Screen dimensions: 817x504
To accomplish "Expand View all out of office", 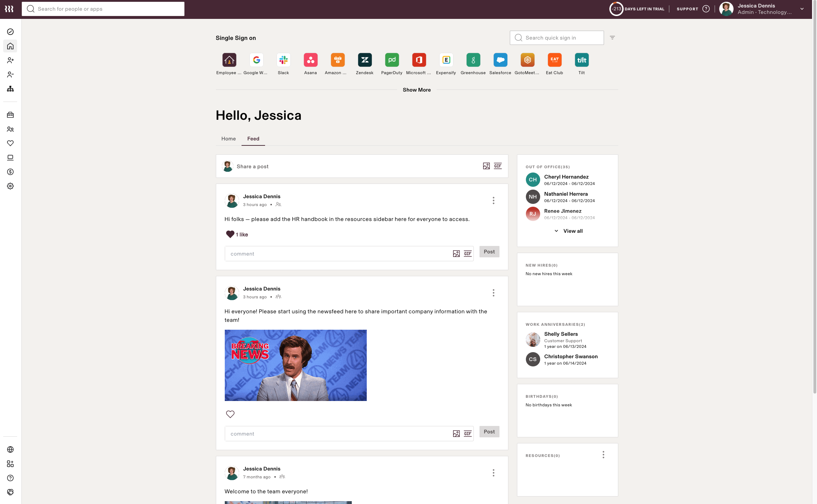I will coord(569,231).
